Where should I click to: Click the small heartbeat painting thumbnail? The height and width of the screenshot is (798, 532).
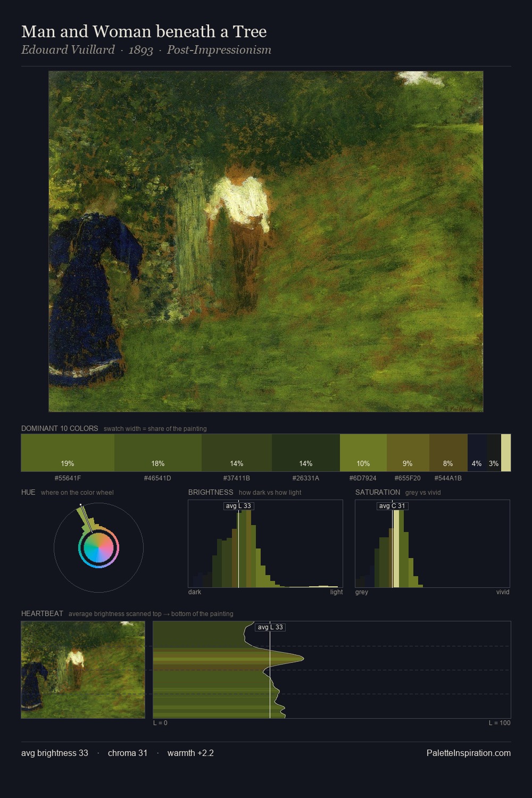point(83,670)
